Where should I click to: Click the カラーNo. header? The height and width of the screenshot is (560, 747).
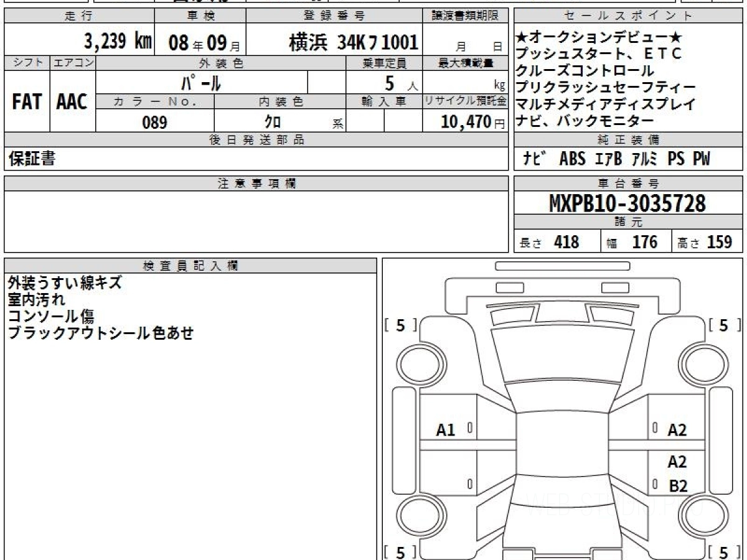[x=155, y=101]
